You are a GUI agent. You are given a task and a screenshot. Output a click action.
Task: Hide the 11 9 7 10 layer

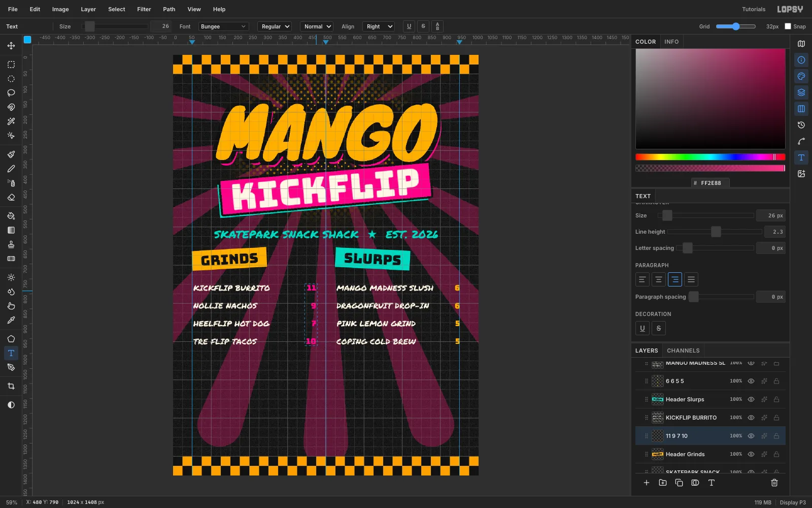pos(751,436)
